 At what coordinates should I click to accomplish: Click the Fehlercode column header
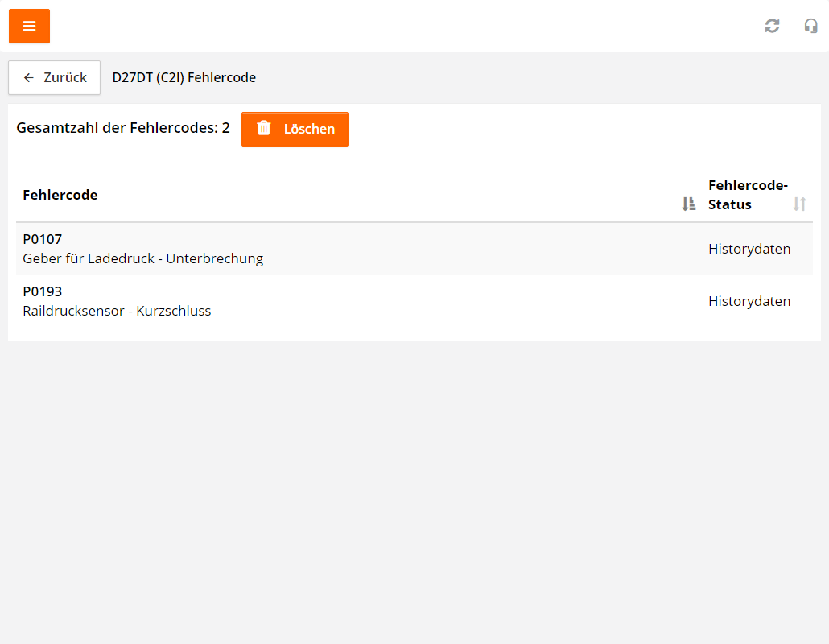click(60, 195)
